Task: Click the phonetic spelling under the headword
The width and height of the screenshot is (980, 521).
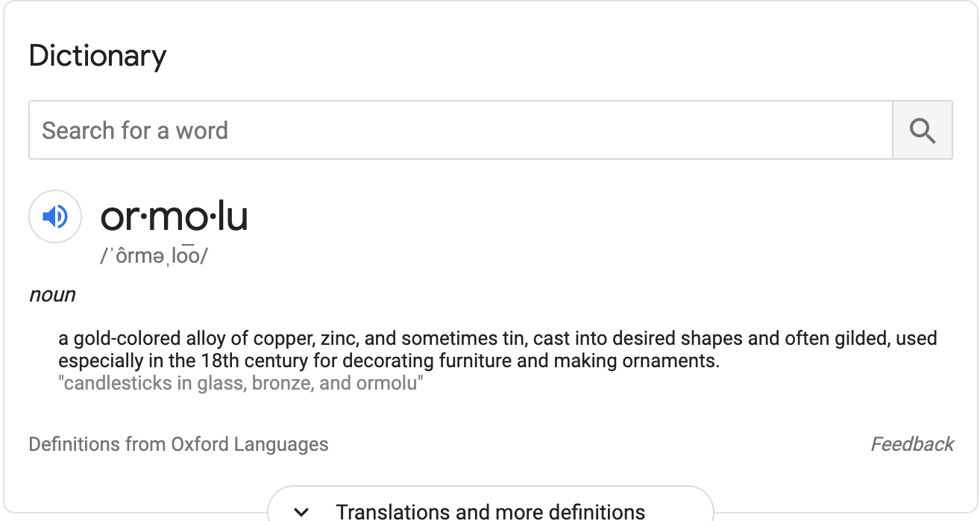Action: point(154,256)
